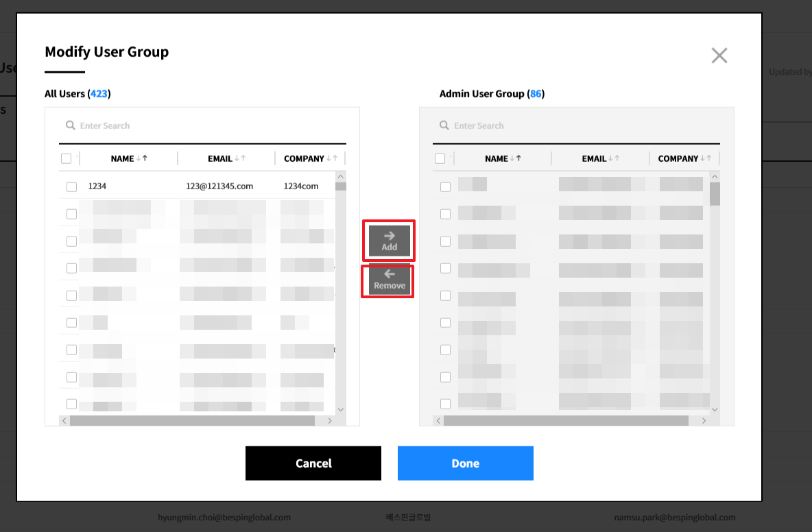Select all users in All Users table
This screenshot has width=812, height=532.
click(67, 158)
